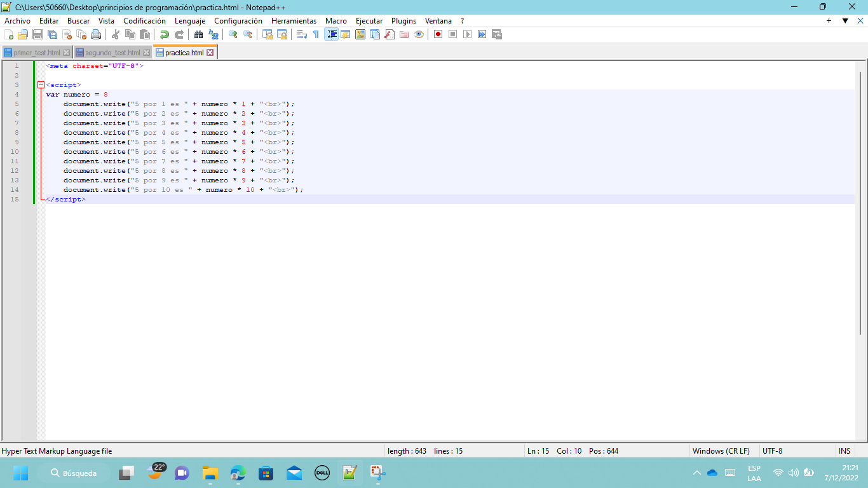
Task: Open the Editar menu
Action: pyautogui.click(x=49, y=21)
